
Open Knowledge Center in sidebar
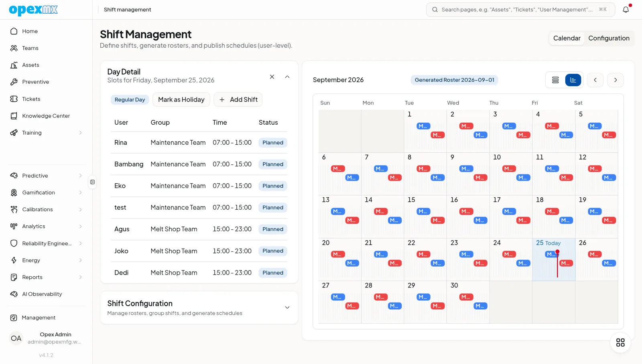pyautogui.click(x=46, y=116)
